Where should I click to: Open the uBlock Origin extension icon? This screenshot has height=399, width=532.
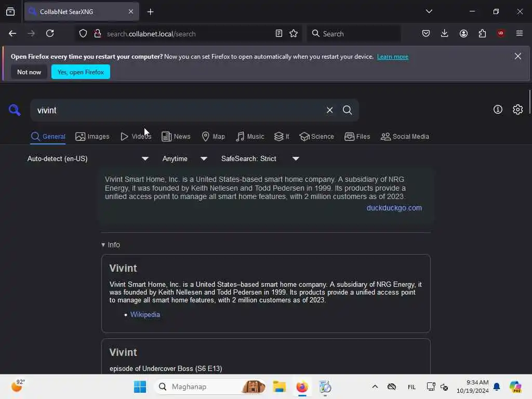tap(501, 33)
